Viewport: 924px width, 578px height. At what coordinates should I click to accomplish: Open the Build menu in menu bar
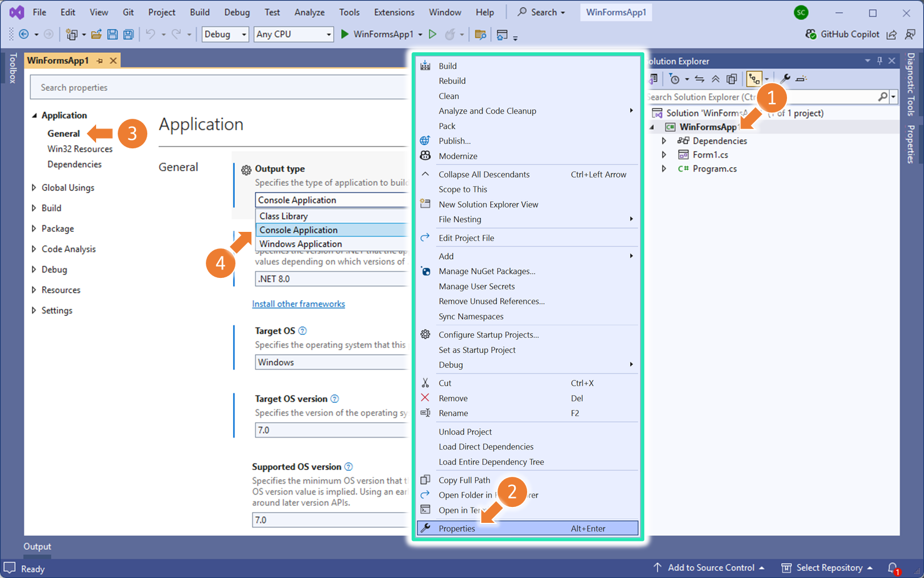coord(200,12)
